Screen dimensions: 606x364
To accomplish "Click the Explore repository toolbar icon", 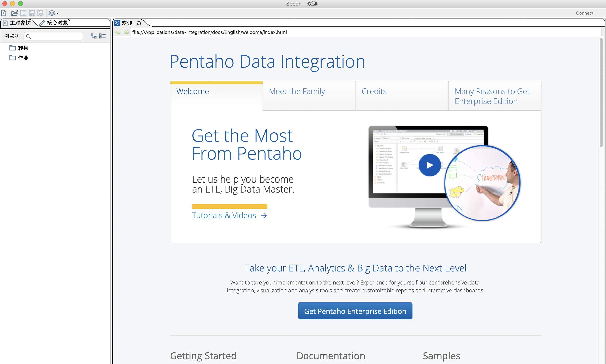I will pos(23,13).
